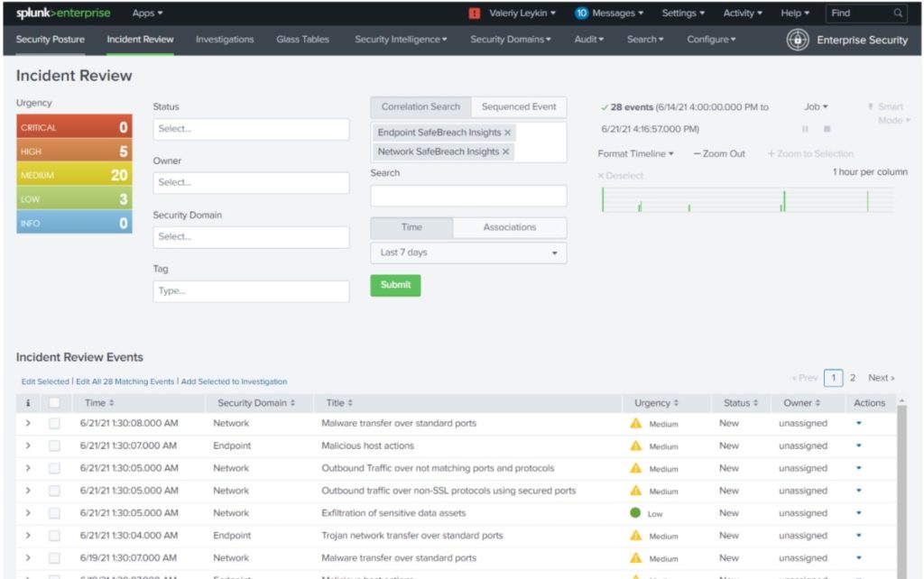Open the Status Select dropdown

pos(251,128)
